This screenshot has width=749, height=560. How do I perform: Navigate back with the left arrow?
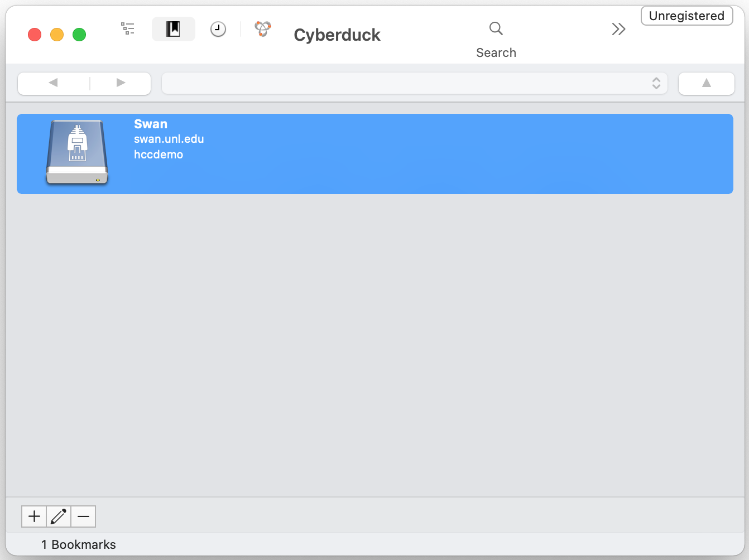54,83
